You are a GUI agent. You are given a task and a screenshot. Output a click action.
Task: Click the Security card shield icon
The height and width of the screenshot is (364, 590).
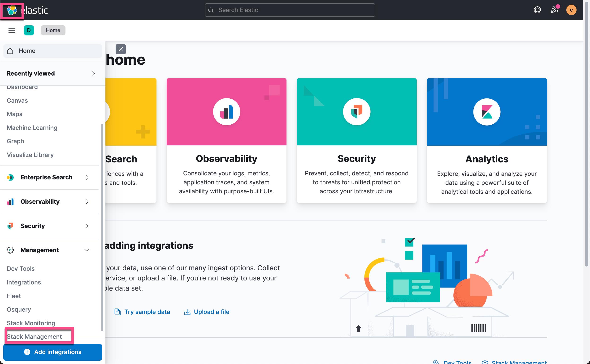click(x=356, y=112)
